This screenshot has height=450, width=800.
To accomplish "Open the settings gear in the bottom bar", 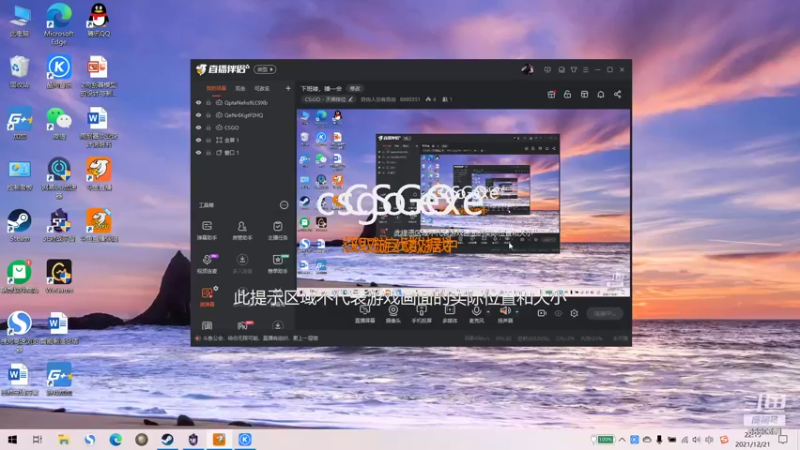I will pos(574,313).
